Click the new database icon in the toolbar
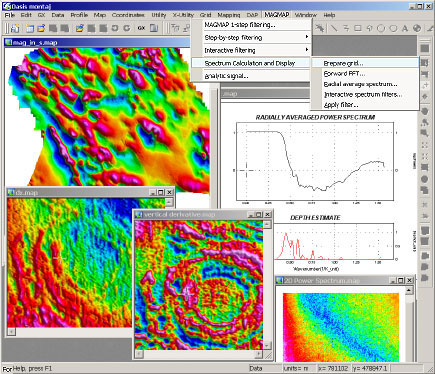 coord(30,29)
